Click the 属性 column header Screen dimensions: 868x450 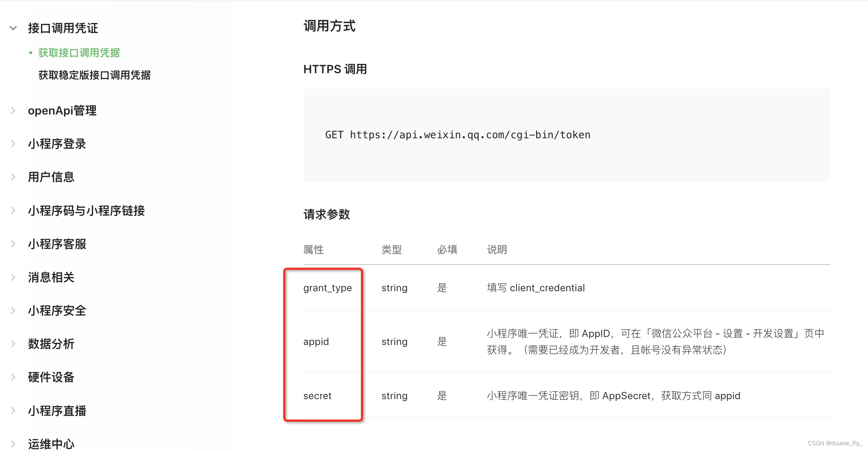[314, 250]
